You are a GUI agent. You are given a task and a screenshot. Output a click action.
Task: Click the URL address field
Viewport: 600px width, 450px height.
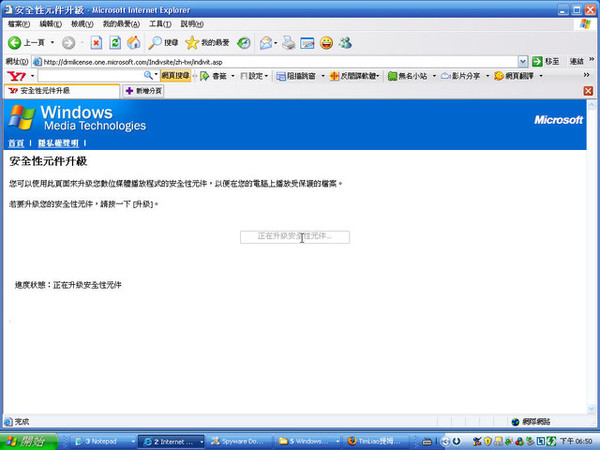coord(275,62)
